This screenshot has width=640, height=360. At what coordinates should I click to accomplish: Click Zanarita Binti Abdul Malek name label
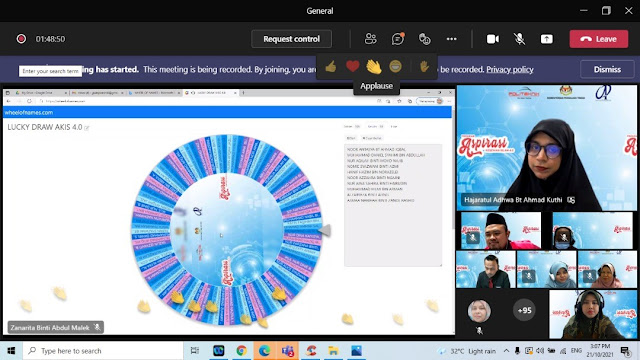click(x=55, y=327)
